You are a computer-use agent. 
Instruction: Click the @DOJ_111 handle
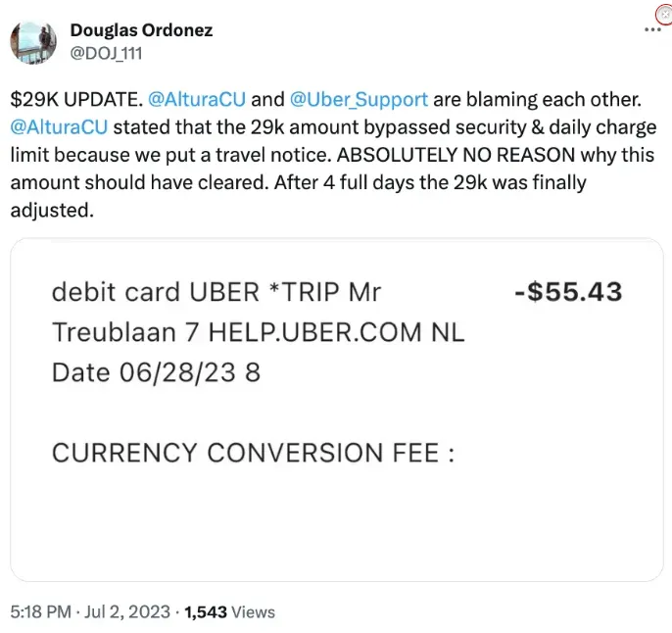(106, 53)
